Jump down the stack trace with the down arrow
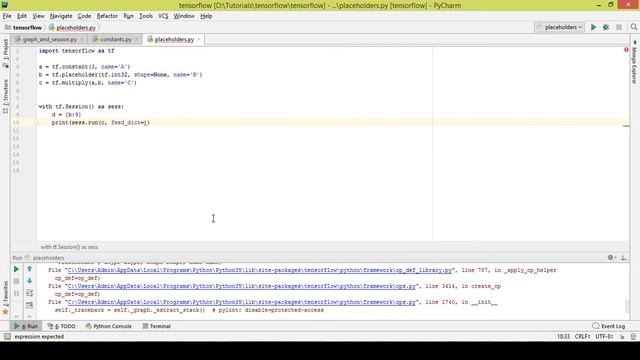The height and width of the screenshot is (360, 640). click(x=29, y=281)
